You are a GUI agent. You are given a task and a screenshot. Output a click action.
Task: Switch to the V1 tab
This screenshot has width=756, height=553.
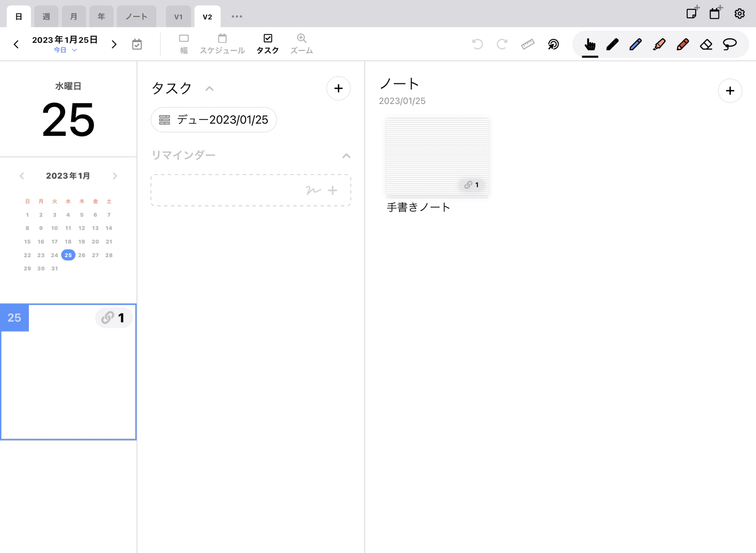(178, 16)
